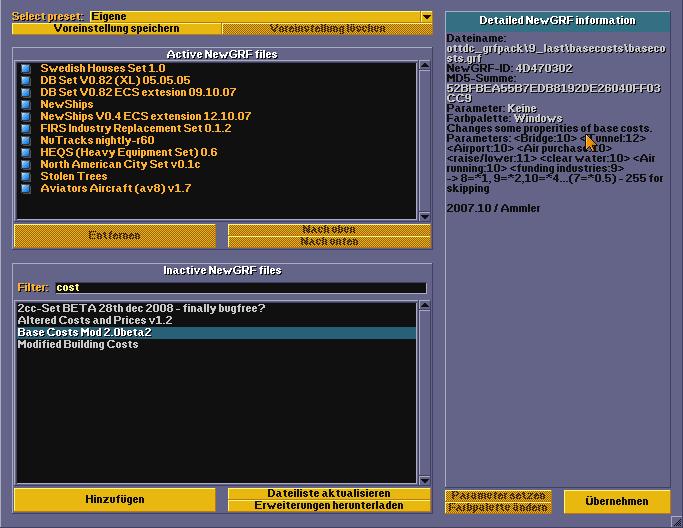Click Voreinstellung speichern to save preset
Viewport: 683px width, 528px height.
[116, 29]
